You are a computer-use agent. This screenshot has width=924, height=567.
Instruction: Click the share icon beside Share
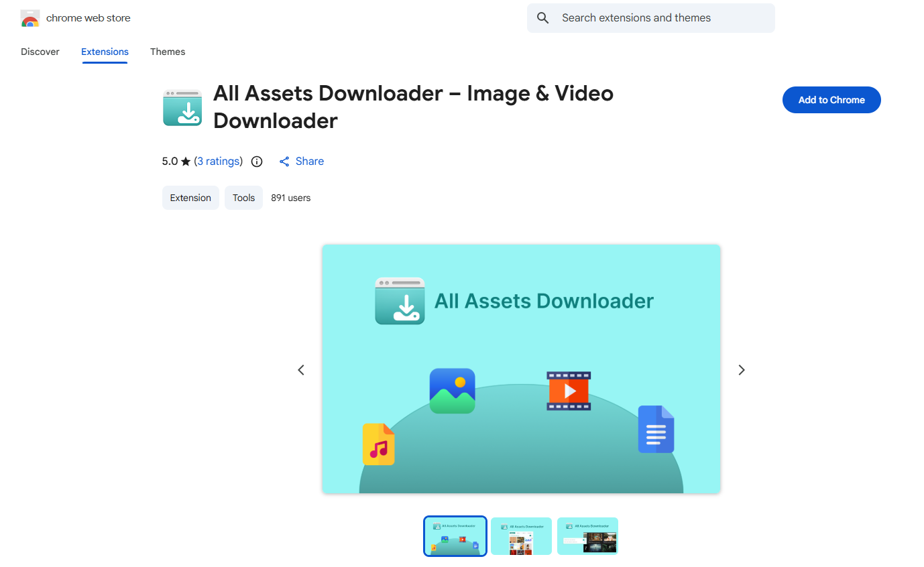[284, 162]
